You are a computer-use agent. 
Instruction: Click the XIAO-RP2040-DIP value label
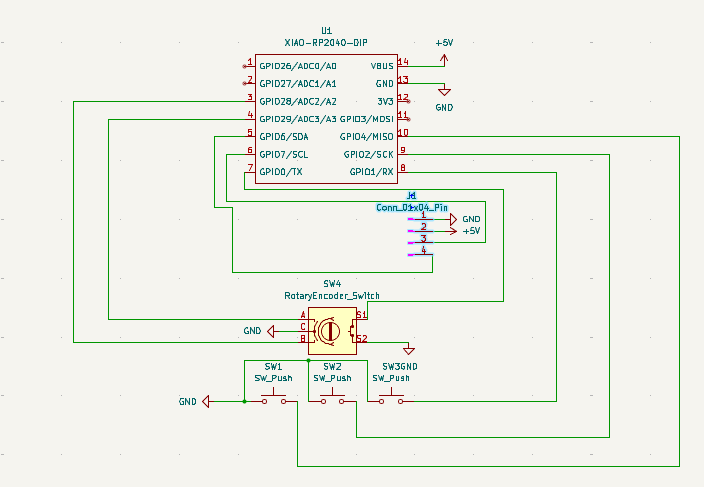pyautogui.click(x=326, y=43)
